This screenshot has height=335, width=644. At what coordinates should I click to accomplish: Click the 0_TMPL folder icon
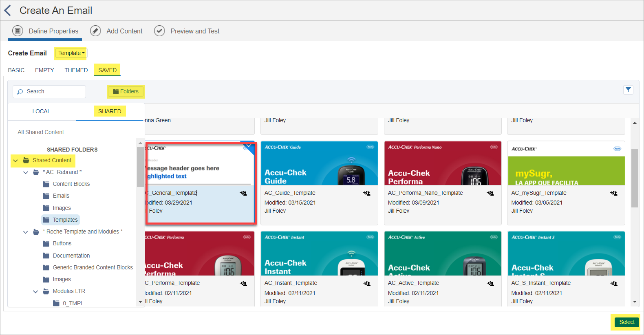56,303
